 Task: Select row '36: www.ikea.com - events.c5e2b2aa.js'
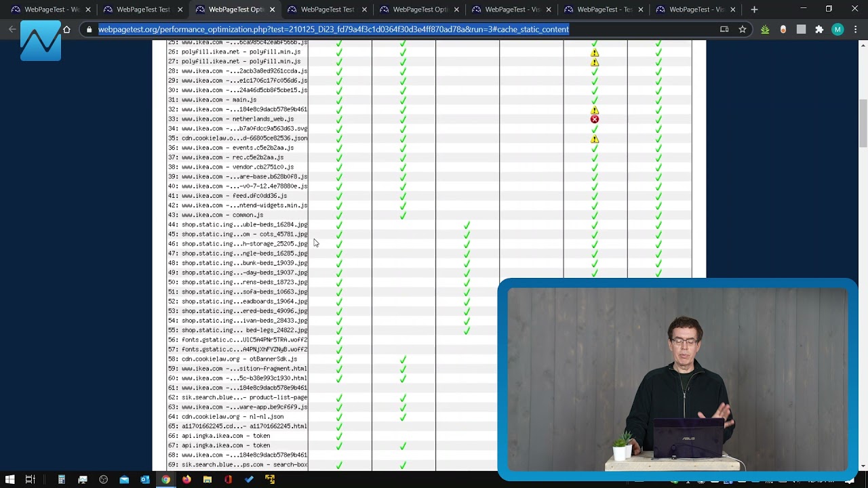pos(231,148)
